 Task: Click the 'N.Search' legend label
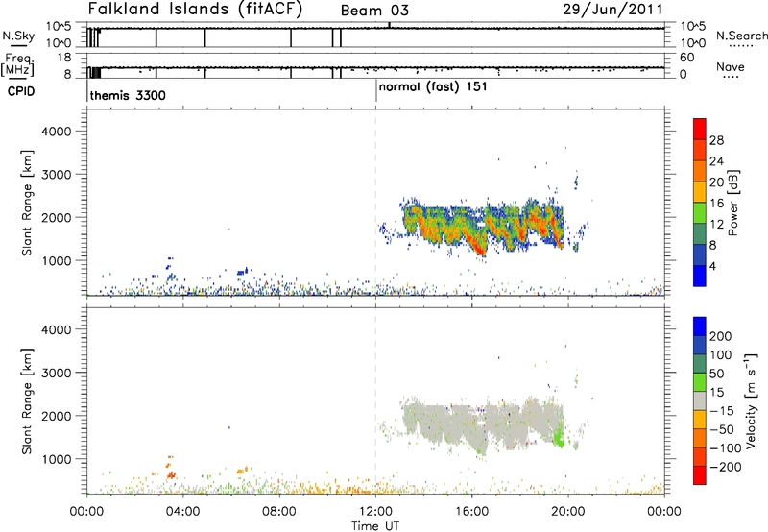(742, 36)
